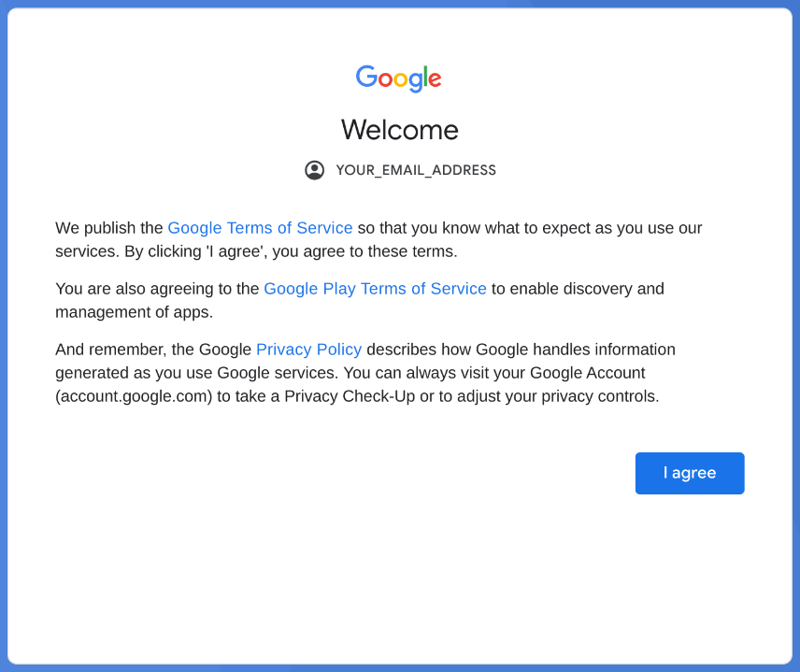The height and width of the screenshot is (672, 800).
Task: Click the 'to enable discovery and' text
Action: [578, 288]
